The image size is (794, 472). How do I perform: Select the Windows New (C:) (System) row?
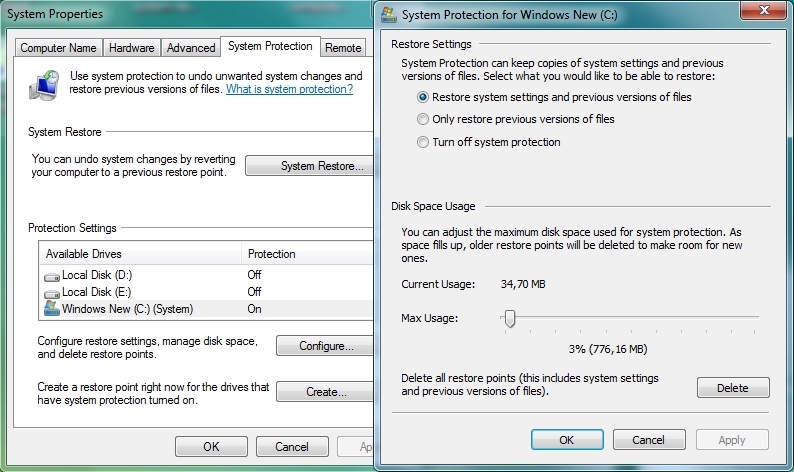(207, 309)
